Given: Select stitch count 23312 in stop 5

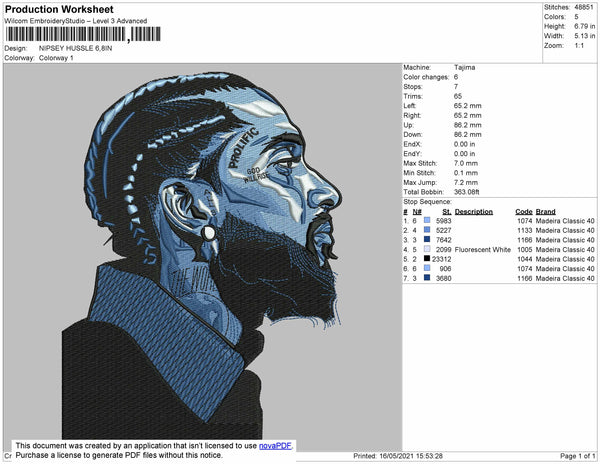Looking at the screenshot, I should (442, 259).
